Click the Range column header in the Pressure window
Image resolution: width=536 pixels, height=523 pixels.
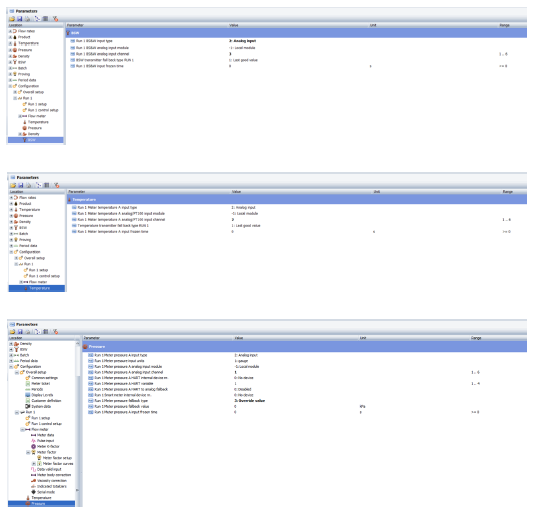[476, 338]
